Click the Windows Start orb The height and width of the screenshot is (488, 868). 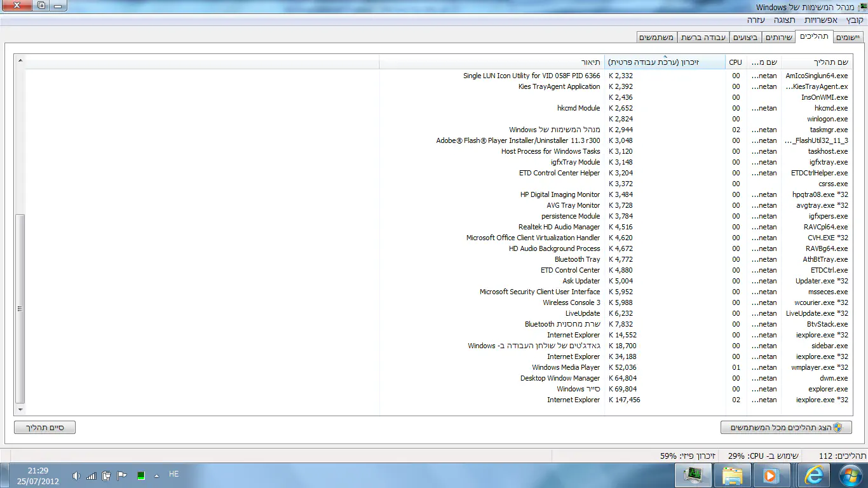(850, 475)
